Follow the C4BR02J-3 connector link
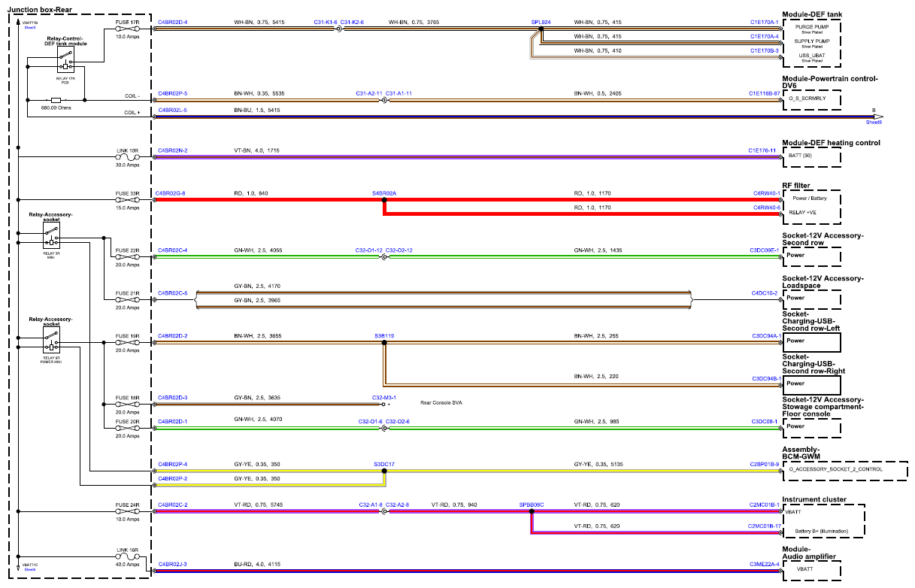 pos(173,564)
